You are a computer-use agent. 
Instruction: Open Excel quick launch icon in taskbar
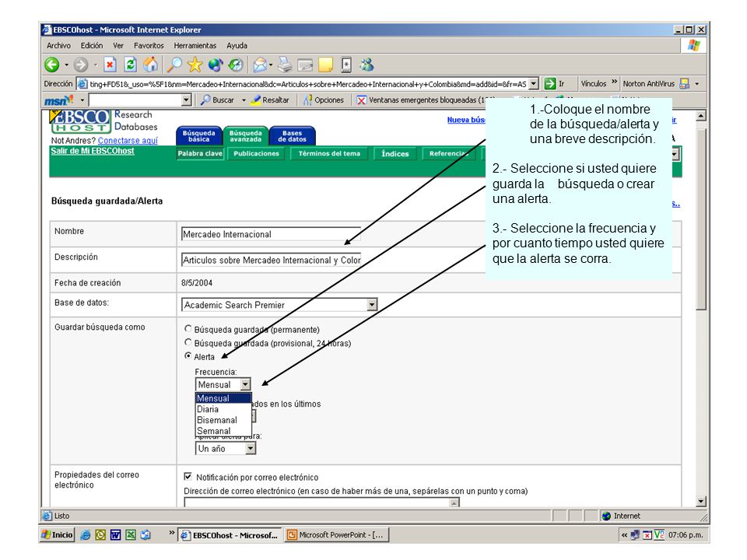click(131, 535)
